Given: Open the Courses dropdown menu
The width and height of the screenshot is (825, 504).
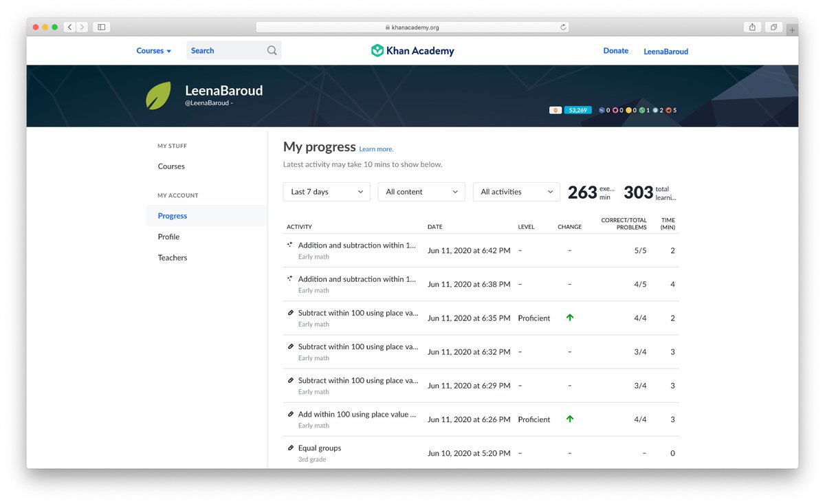Looking at the screenshot, I should coord(154,51).
